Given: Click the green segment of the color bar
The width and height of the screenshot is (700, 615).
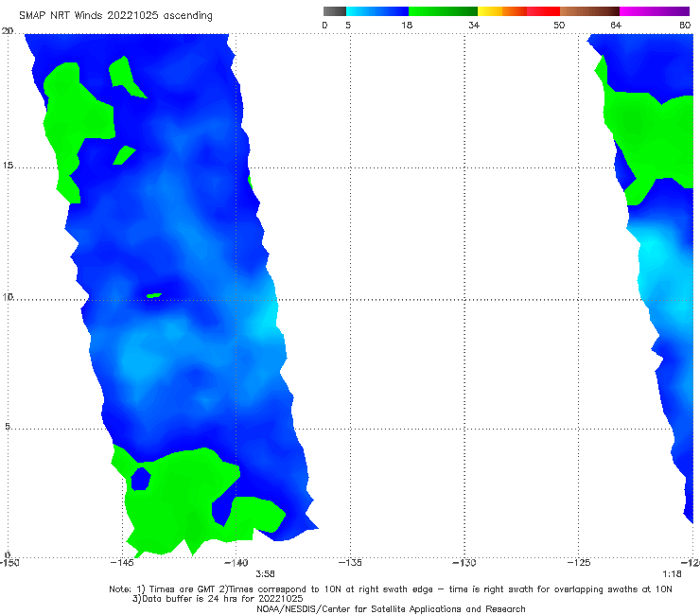Looking at the screenshot, I should [x=443, y=11].
